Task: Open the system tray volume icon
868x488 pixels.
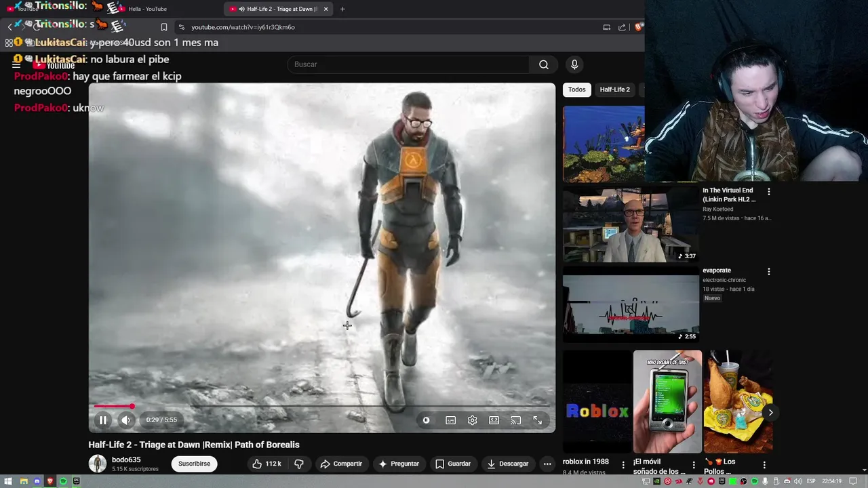Action: 798,481
